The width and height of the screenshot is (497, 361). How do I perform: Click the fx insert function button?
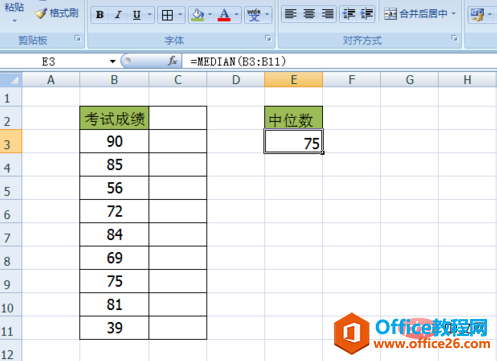point(172,61)
